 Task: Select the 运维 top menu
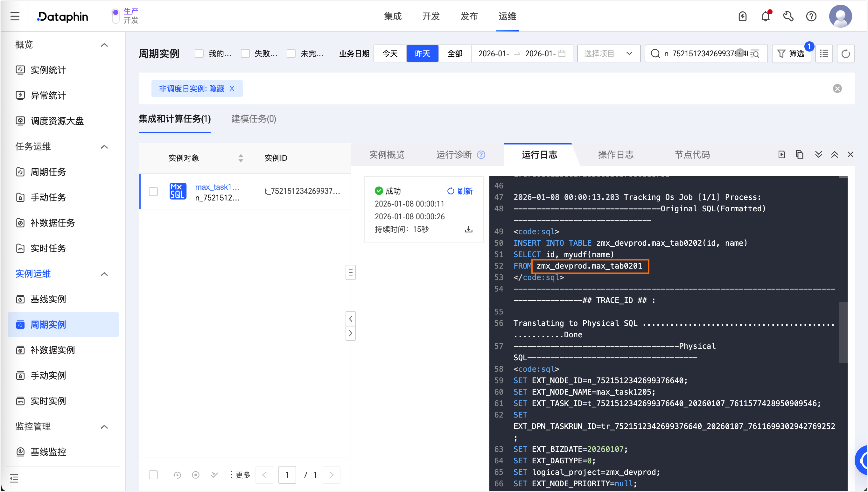[507, 16]
